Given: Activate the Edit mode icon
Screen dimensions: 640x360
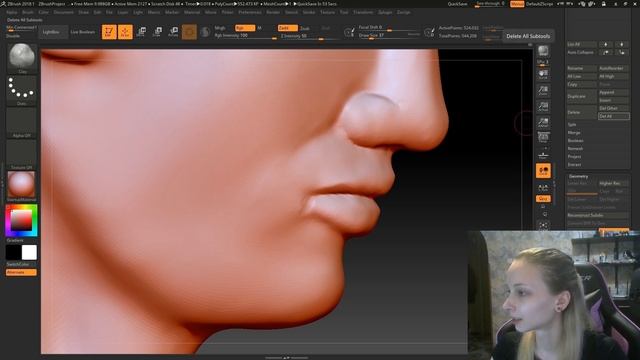Looking at the screenshot, I should click(x=109, y=32).
